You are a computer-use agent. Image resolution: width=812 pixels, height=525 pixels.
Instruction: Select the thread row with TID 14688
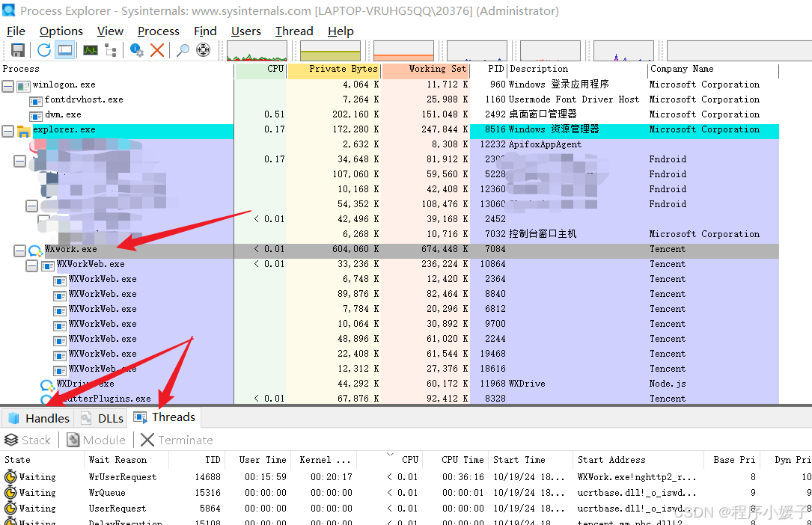406,477
